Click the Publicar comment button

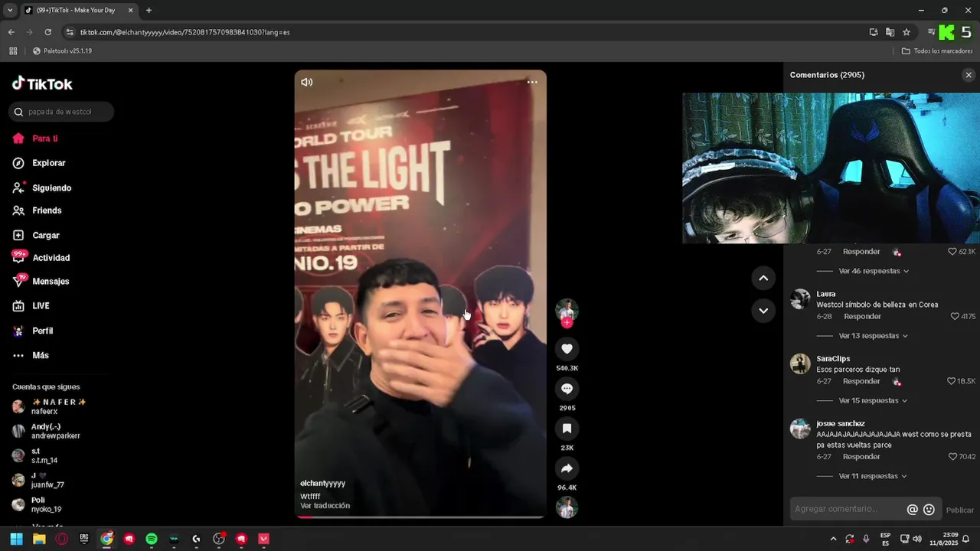click(960, 510)
